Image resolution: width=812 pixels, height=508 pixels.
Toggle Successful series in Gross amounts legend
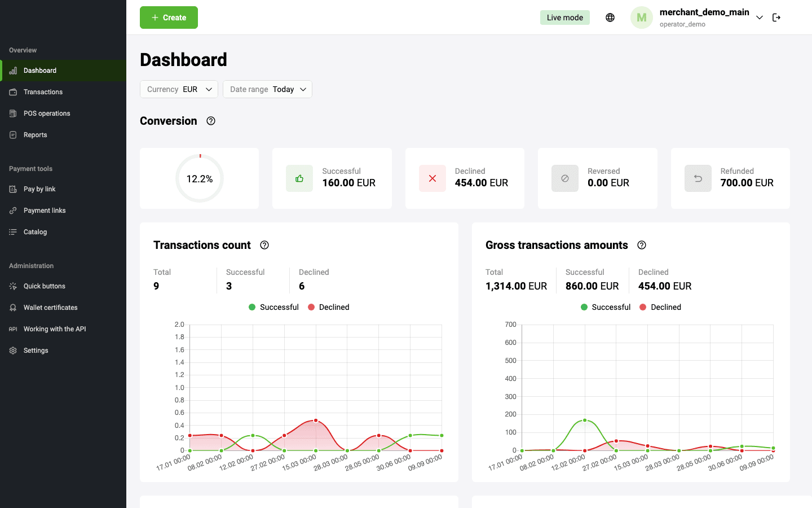pyautogui.click(x=606, y=307)
